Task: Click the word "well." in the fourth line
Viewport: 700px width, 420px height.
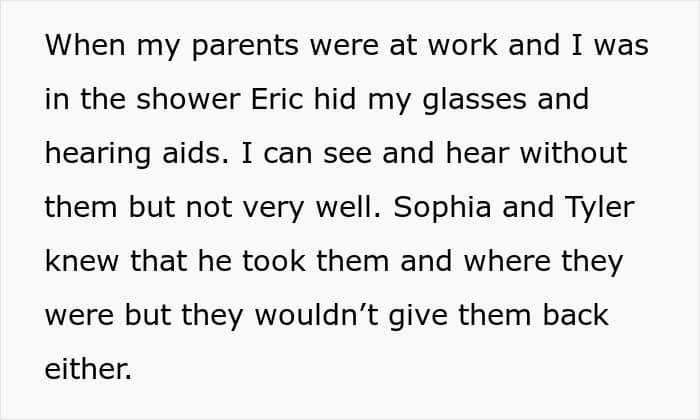Action: point(349,207)
